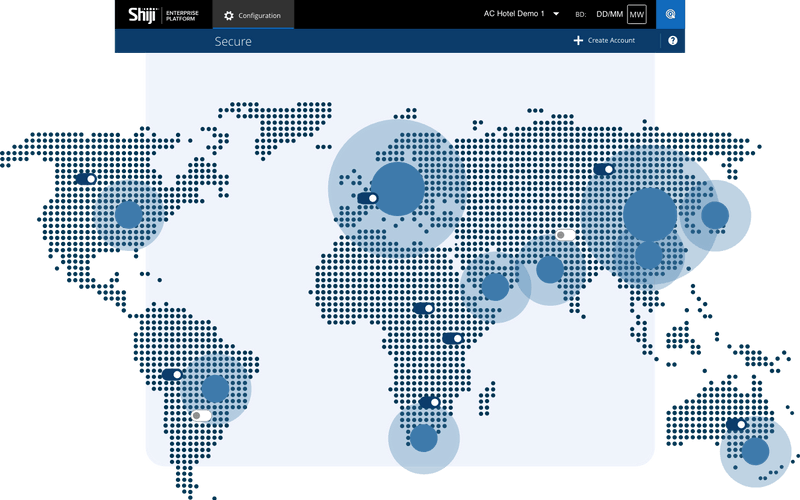This screenshot has width=800, height=500.
Task: Open the help question mark icon
Action: point(672,40)
